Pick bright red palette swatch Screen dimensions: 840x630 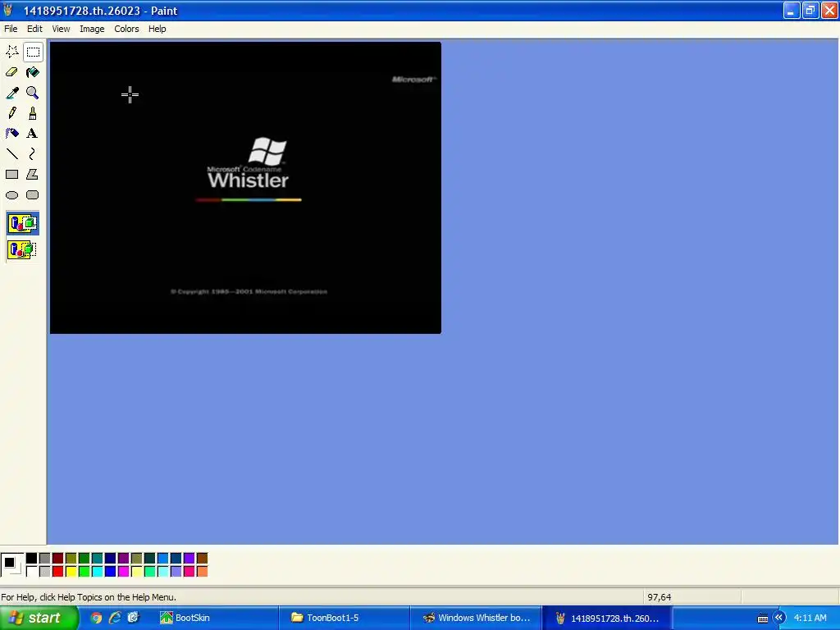point(58,572)
